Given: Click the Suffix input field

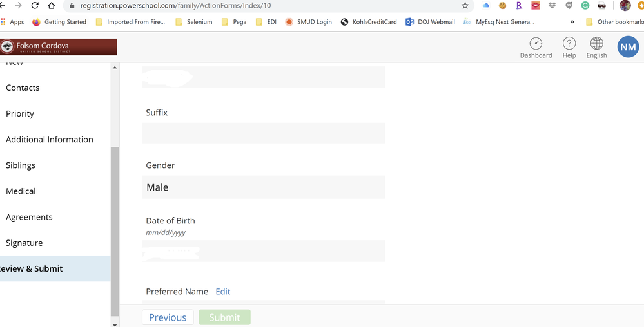Looking at the screenshot, I should click(x=263, y=133).
